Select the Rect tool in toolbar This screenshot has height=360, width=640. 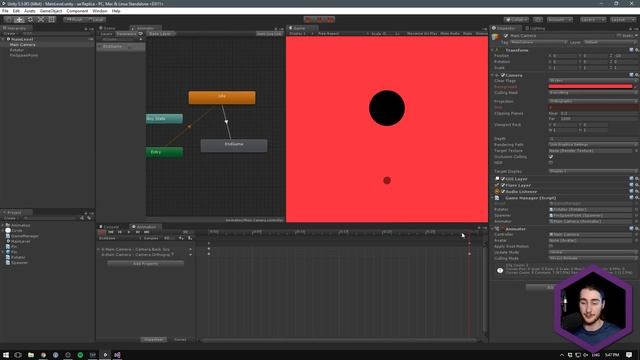click(52, 19)
